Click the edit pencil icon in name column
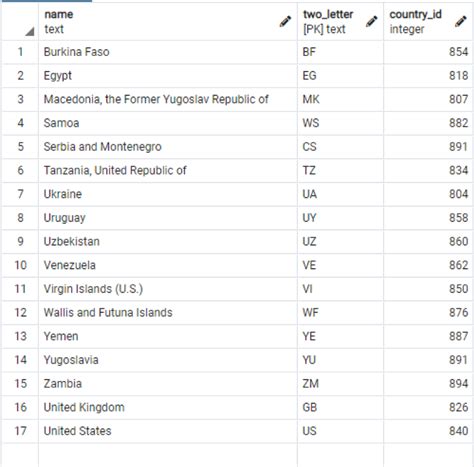The width and height of the screenshot is (474, 467). click(x=285, y=22)
